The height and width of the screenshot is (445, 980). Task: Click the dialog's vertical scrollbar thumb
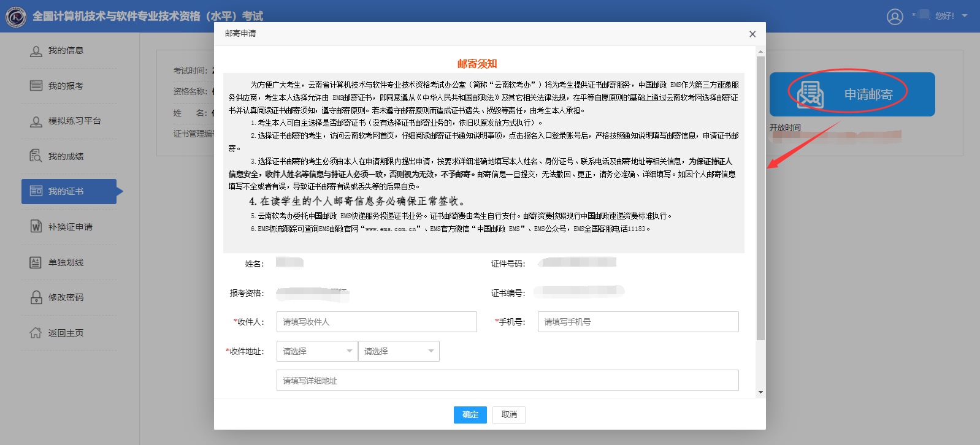pyautogui.click(x=760, y=196)
